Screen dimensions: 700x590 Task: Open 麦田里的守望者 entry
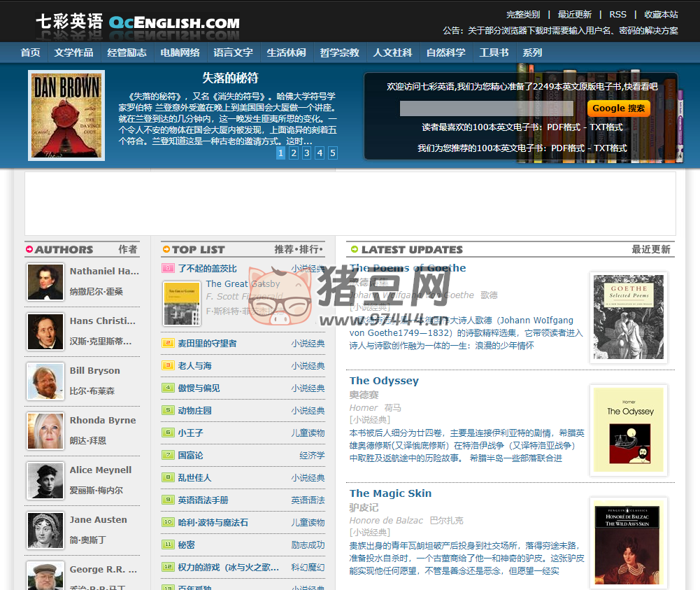click(208, 344)
